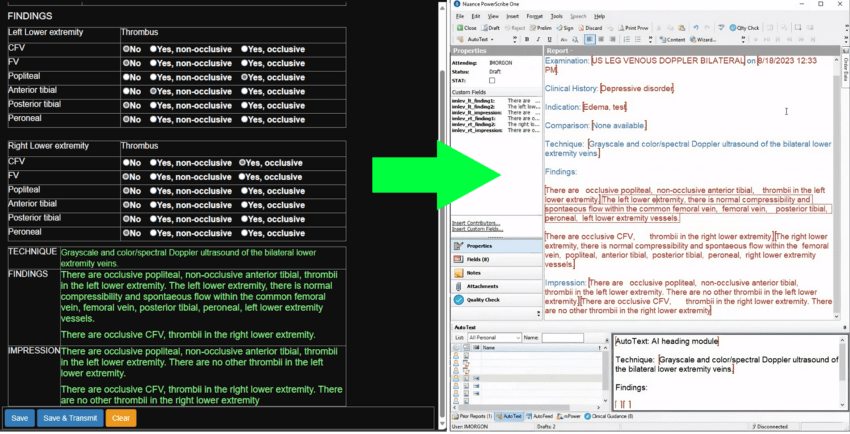Click the undo arrow in PowerScribe toolbar
850x434 pixels.
click(696, 28)
